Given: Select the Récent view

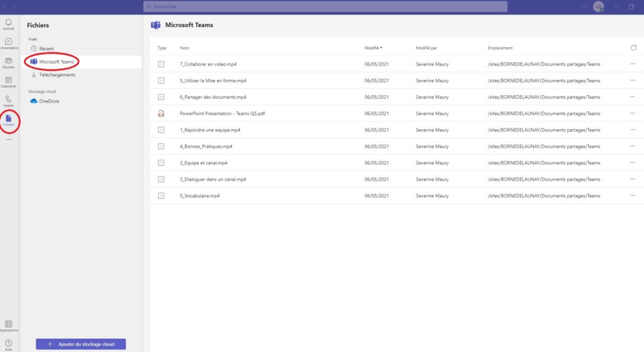Looking at the screenshot, I should coord(47,48).
